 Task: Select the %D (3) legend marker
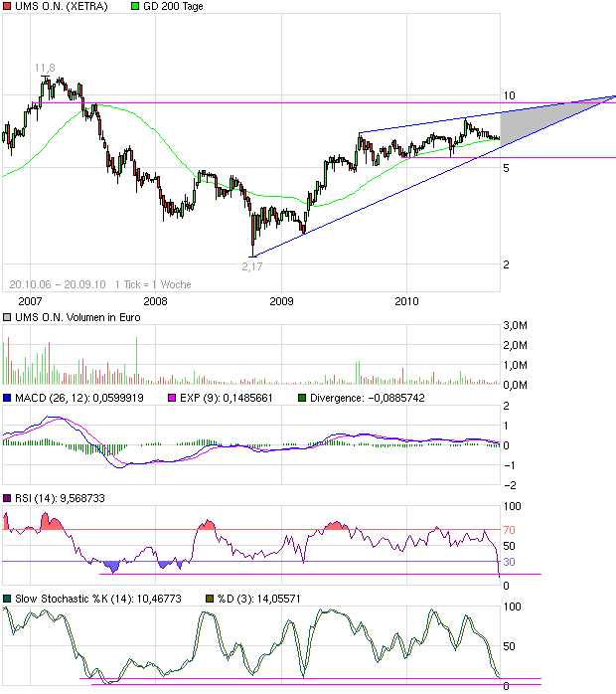pyautogui.click(x=209, y=598)
